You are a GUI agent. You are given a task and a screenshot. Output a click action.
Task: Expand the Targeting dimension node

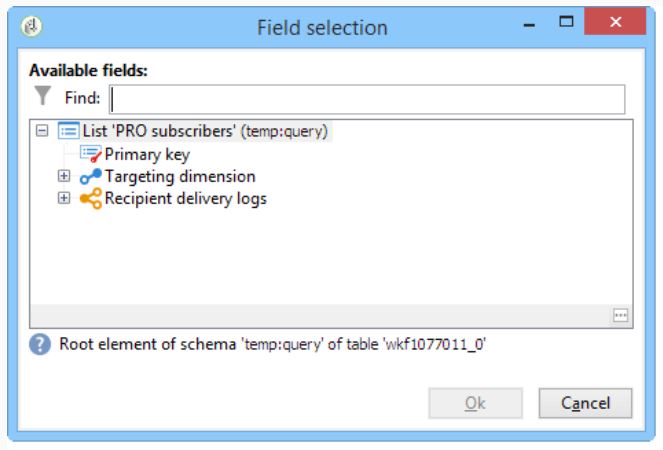pos(64,176)
